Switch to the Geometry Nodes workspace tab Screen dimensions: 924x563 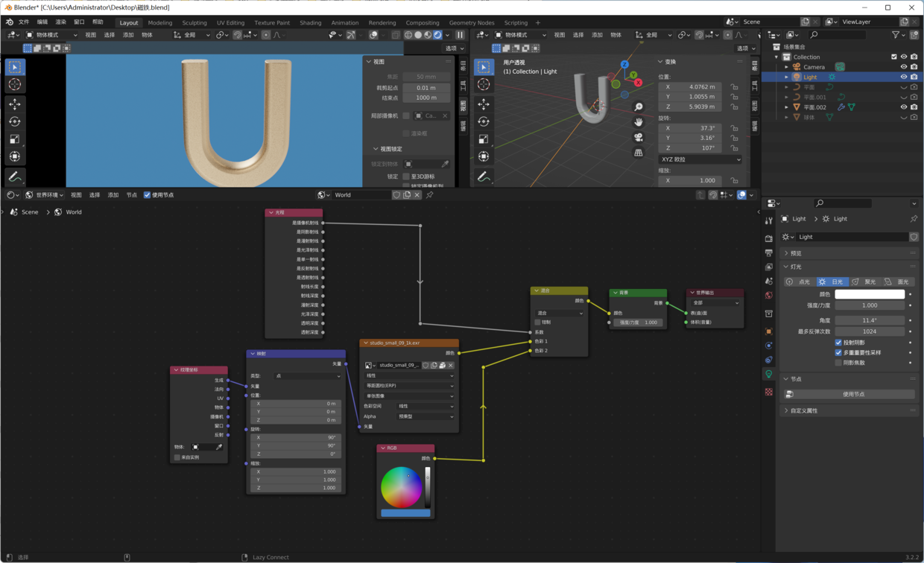point(472,23)
